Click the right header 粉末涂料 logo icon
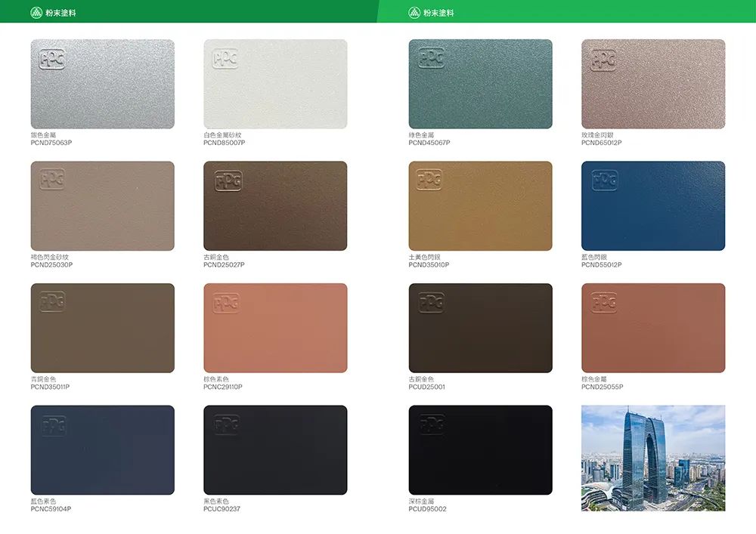This screenshot has height=534, width=756. click(414, 13)
